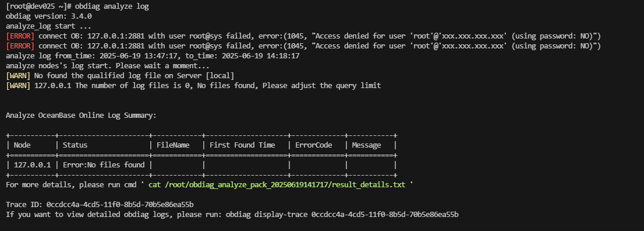Click the 'obdiag analyze log' command text
The image size is (644, 231).
[112, 6]
